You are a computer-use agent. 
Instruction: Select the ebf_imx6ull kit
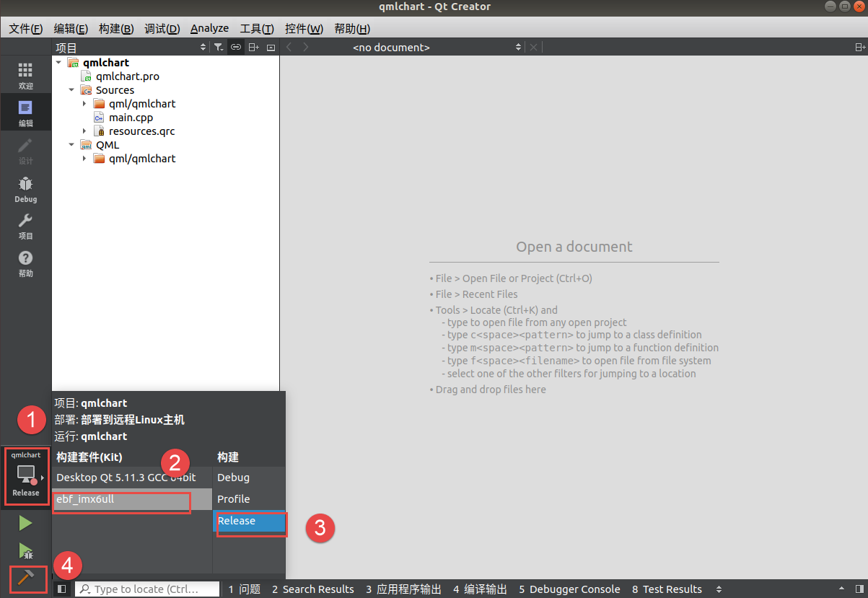[133, 499]
